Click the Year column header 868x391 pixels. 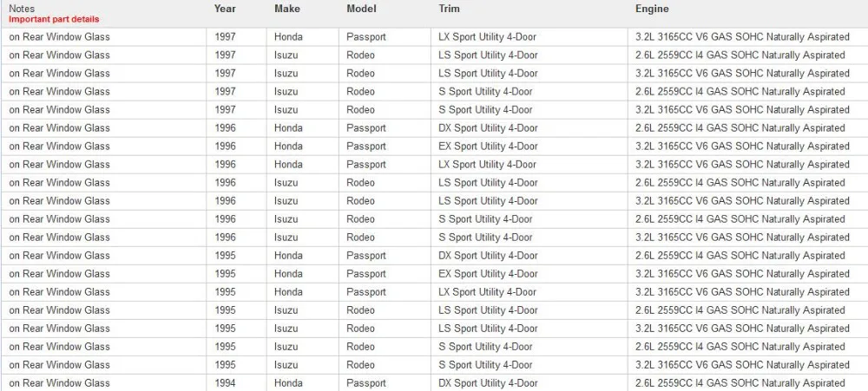point(225,9)
